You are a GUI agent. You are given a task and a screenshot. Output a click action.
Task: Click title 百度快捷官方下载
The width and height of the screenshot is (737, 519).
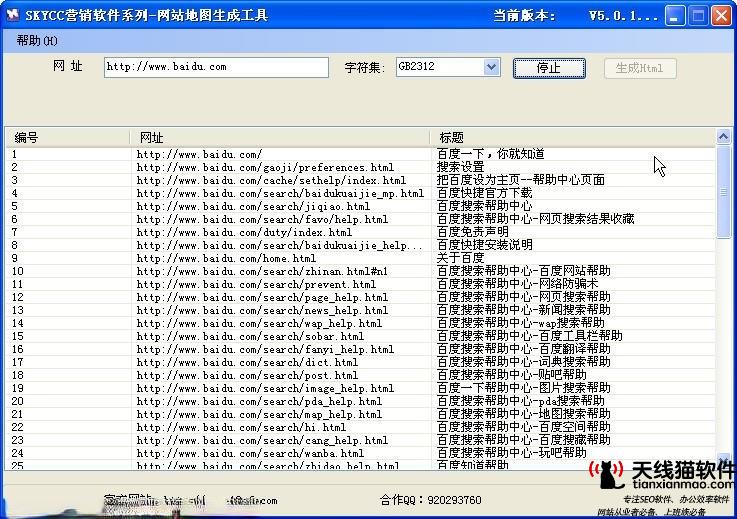point(484,193)
